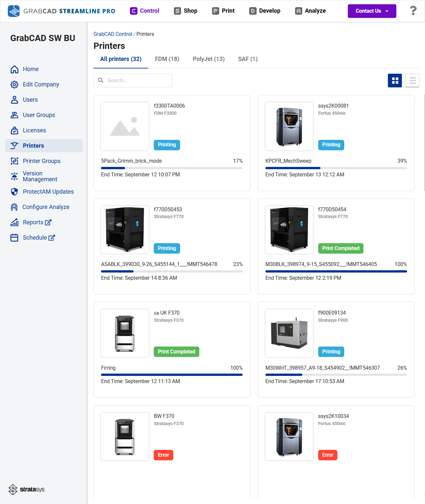425x504 pixels.
Task: Click the GrabCAD Streamline Pro logo
Action: pyautogui.click(x=62, y=11)
